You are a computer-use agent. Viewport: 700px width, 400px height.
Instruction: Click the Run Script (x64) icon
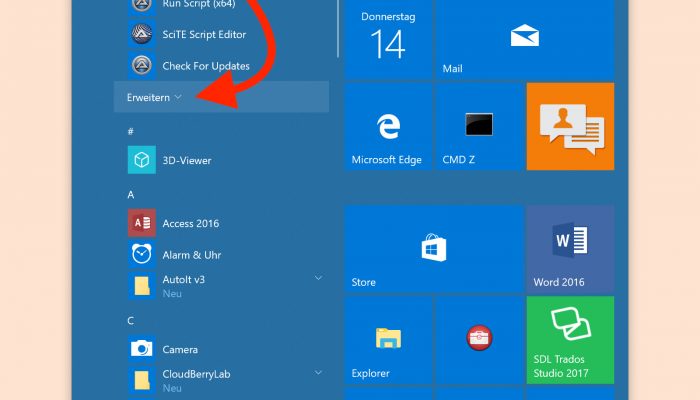[142, 6]
